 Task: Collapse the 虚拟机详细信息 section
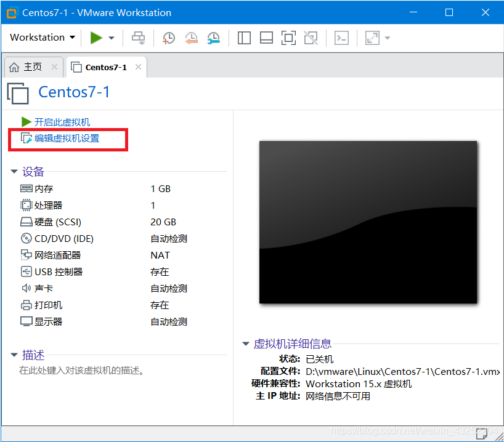[246, 344]
